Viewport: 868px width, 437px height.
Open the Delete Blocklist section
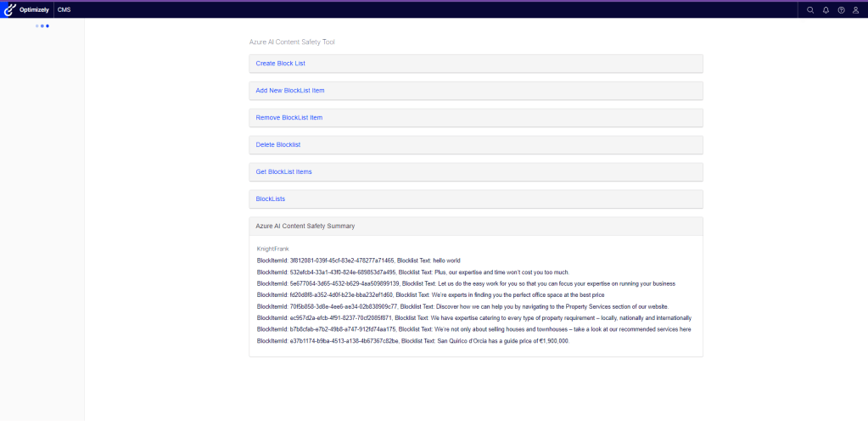point(277,145)
